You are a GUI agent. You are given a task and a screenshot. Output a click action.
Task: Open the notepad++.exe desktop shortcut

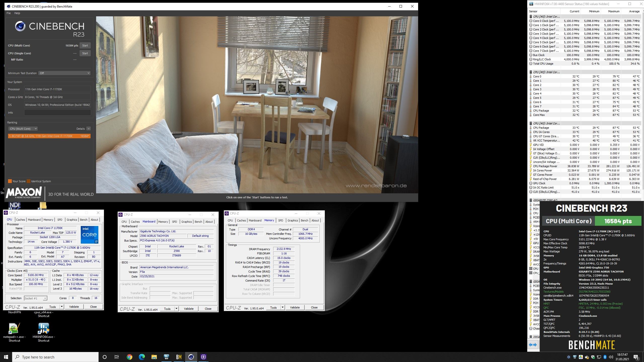pyautogui.click(x=14, y=332)
